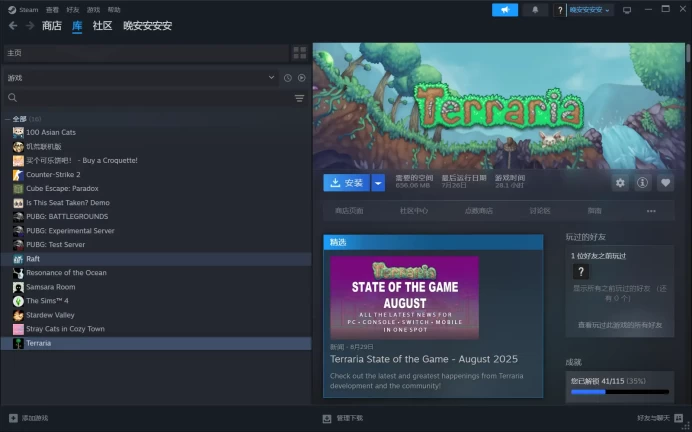692x432 pixels.
Task: Click unknown friend avatar question mark
Action: [x=581, y=271]
